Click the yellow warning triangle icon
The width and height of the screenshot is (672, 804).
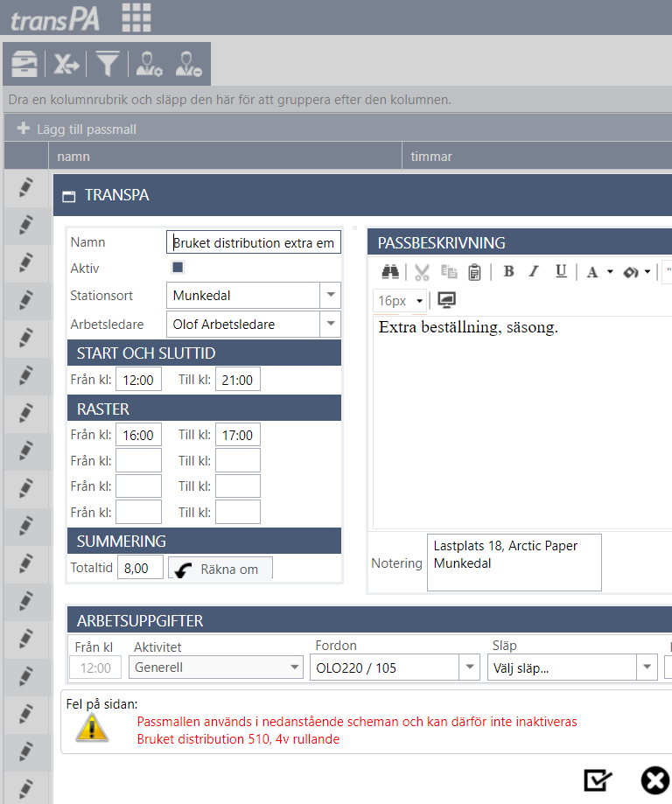tap(92, 729)
